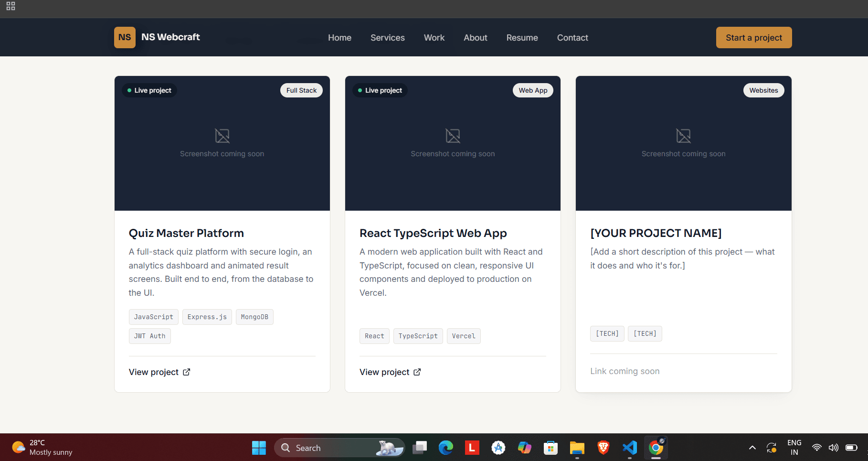The height and width of the screenshot is (461, 868).
Task: Open the Copilot icon in the taskbar
Action: point(524,448)
